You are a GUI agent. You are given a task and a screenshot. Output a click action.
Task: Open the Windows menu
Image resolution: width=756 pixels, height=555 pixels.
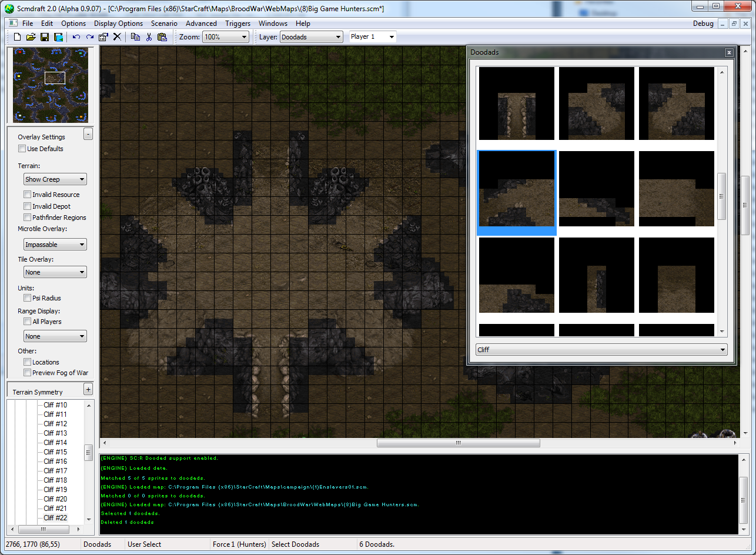(x=273, y=24)
